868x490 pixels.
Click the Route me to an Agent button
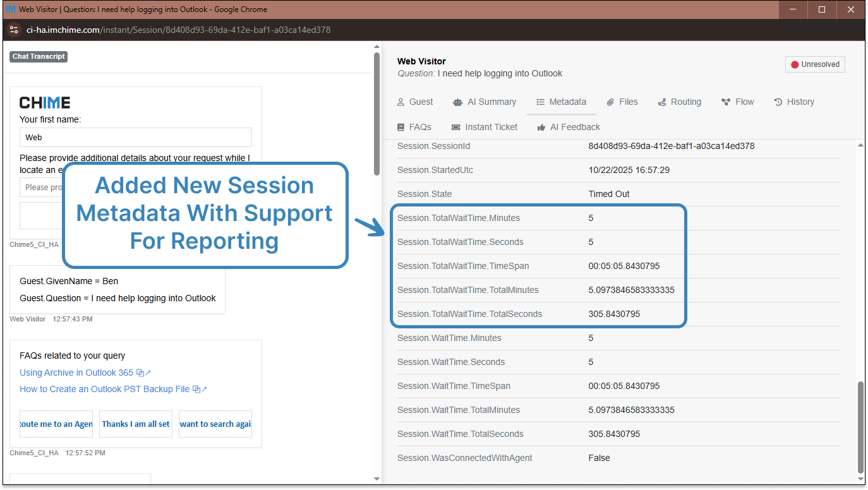(x=56, y=424)
